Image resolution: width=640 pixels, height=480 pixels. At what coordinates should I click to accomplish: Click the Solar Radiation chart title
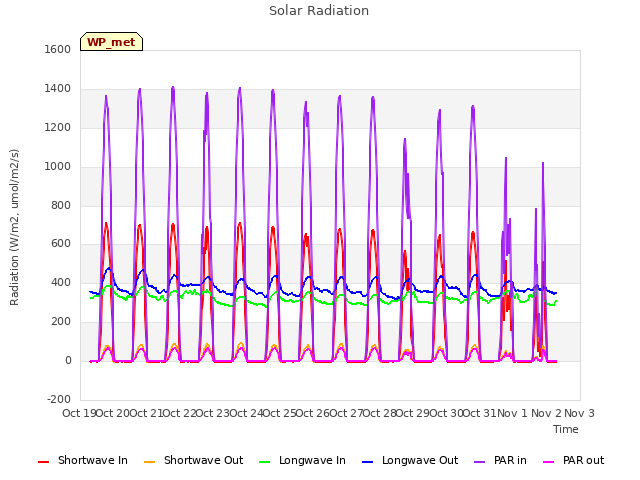(x=319, y=11)
